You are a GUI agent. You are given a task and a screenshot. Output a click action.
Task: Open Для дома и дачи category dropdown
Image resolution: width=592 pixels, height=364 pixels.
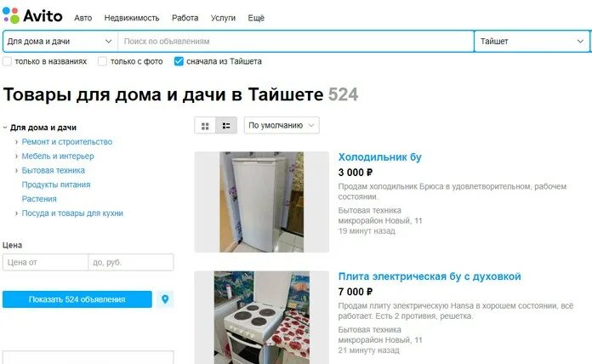point(60,42)
